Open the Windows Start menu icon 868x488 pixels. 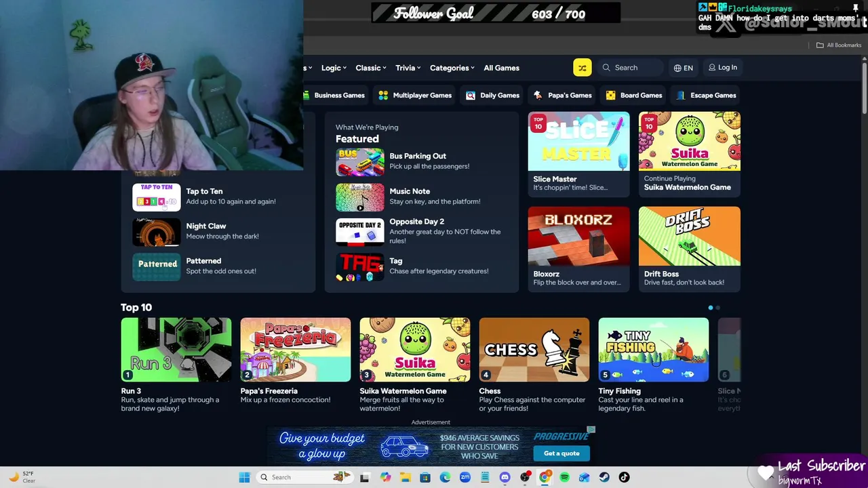point(244,477)
